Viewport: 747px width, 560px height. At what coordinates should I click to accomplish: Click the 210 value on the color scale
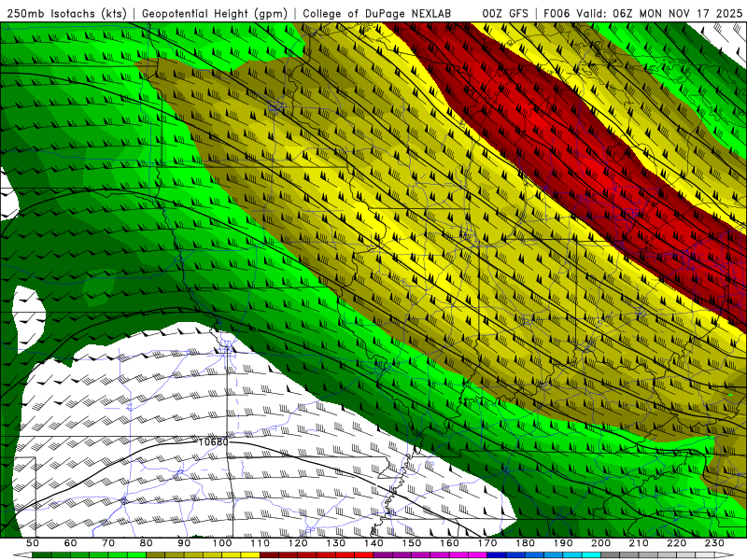tap(639, 543)
